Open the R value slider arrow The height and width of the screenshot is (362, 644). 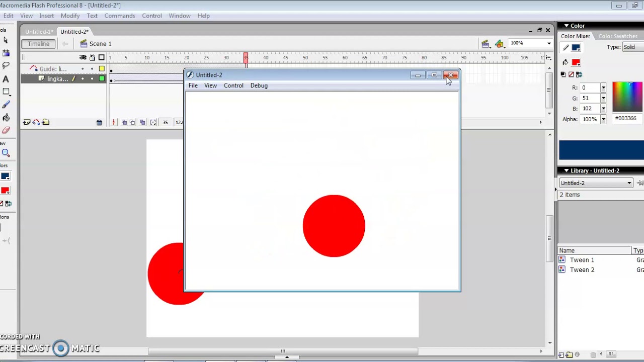603,88
